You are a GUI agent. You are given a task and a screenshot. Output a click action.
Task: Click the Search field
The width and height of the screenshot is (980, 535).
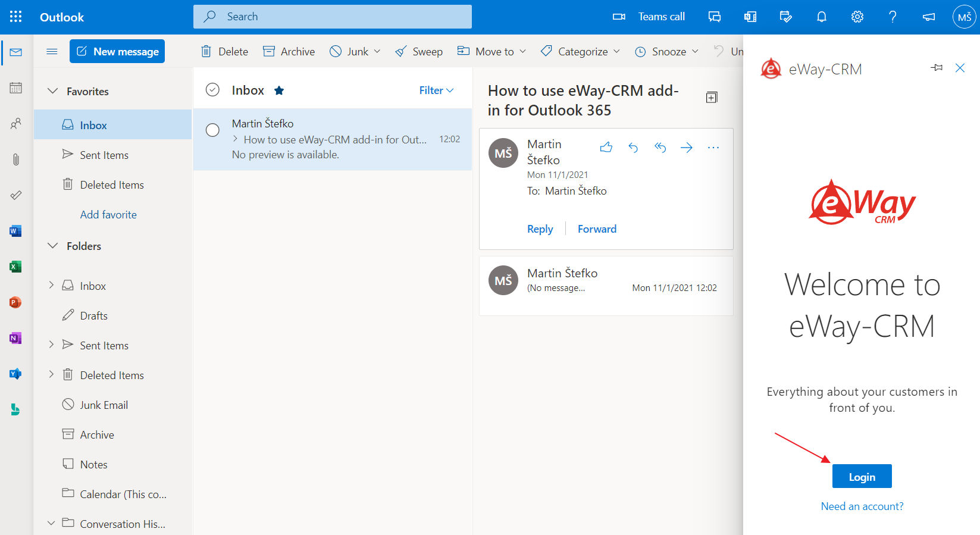coord(333,17)
